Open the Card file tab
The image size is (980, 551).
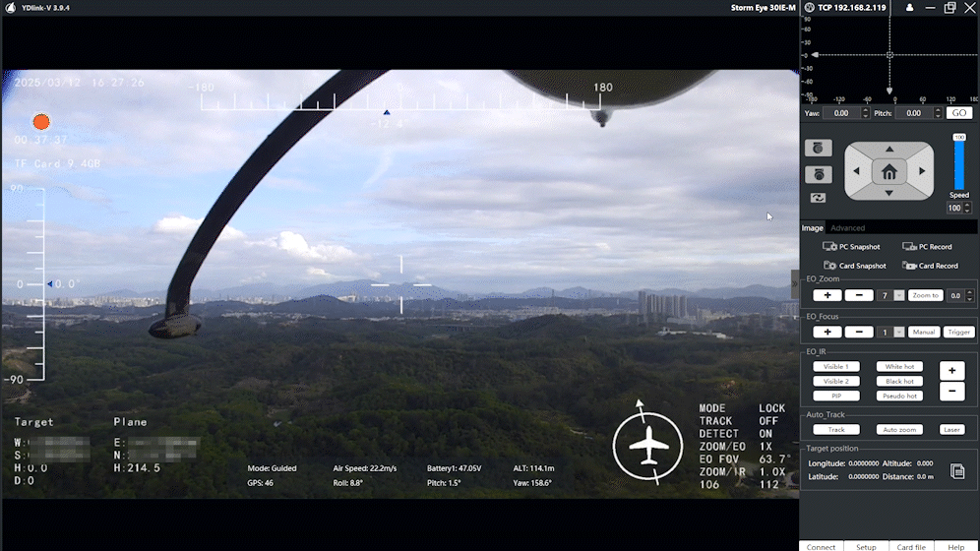click(911, 546)
